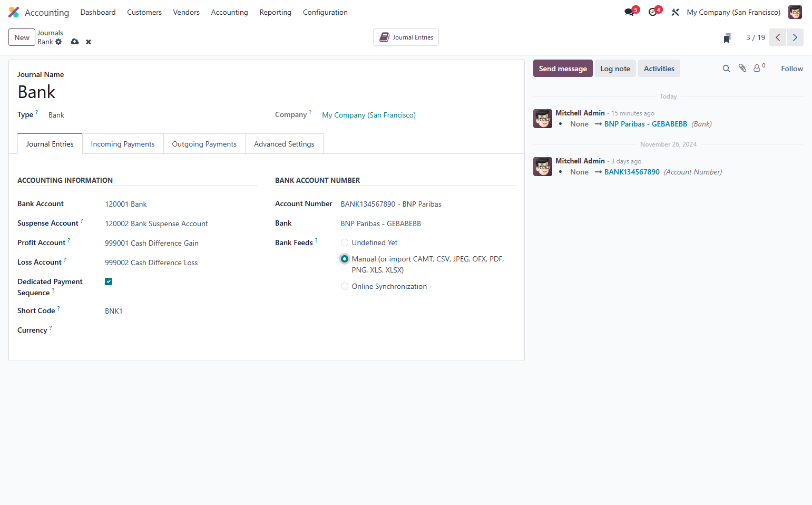Screen dimensions: 812x505
Task: Show followers icon in chatter
Action: (x=759, y=68)
